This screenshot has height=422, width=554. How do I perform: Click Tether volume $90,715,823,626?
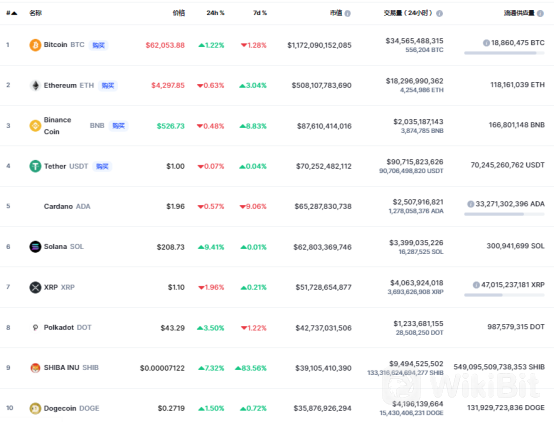tap(415, 162)
